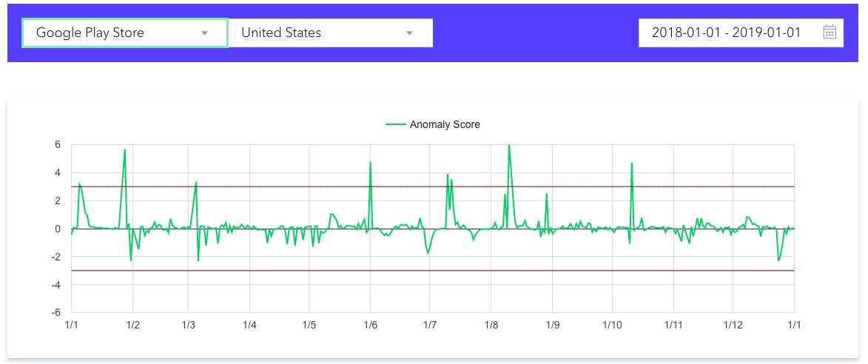Click the arrow in the country selector
Screen dimensions: 868x364
pos(409,33)
